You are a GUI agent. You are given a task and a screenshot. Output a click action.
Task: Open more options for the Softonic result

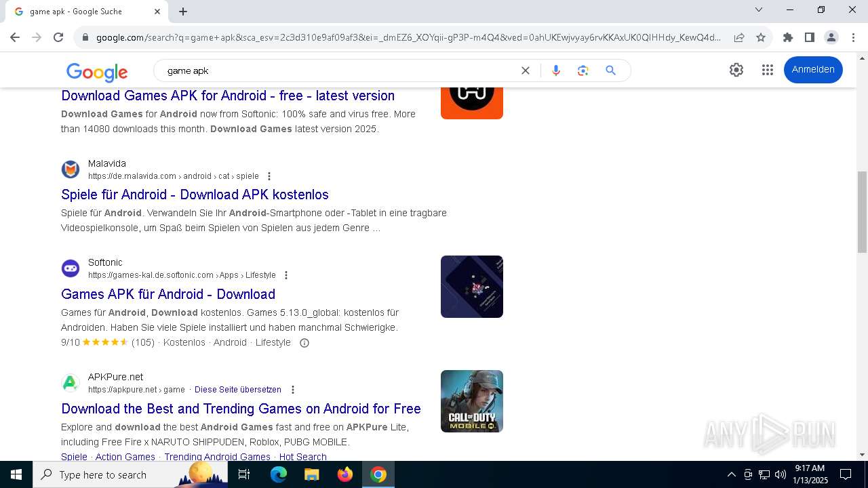click(286, 275)
